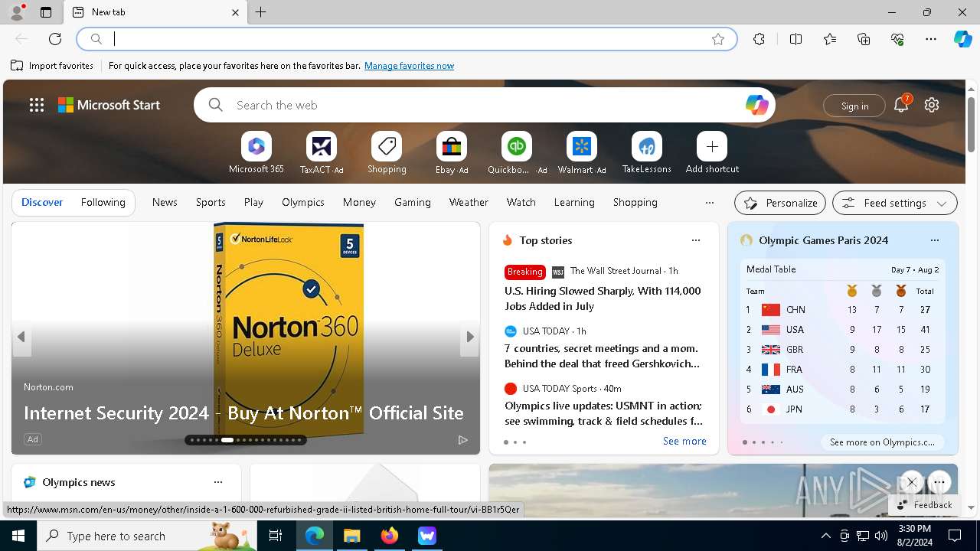Open the Collections icon
This screenshot has height=551, width=980.
pos(864,39)
